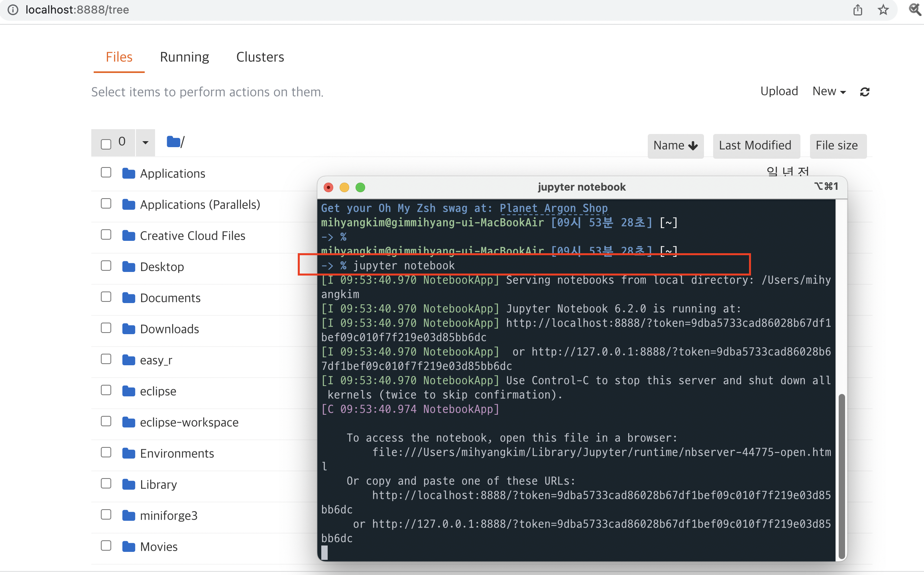
Task: Click the Downloads folder icon
Action: [x=128, y=329]
